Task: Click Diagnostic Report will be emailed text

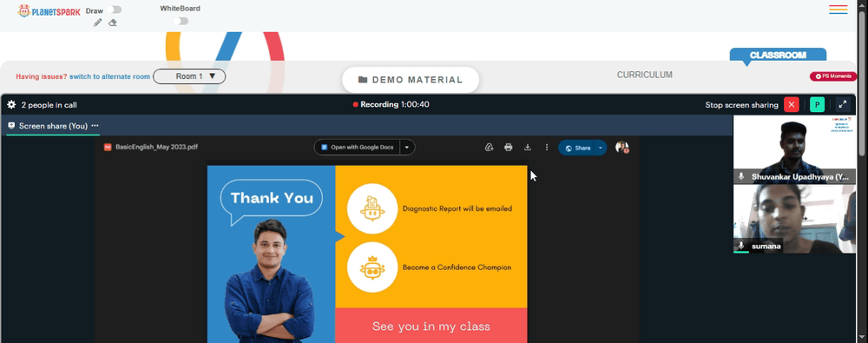Action: click(x=457, y=209)
